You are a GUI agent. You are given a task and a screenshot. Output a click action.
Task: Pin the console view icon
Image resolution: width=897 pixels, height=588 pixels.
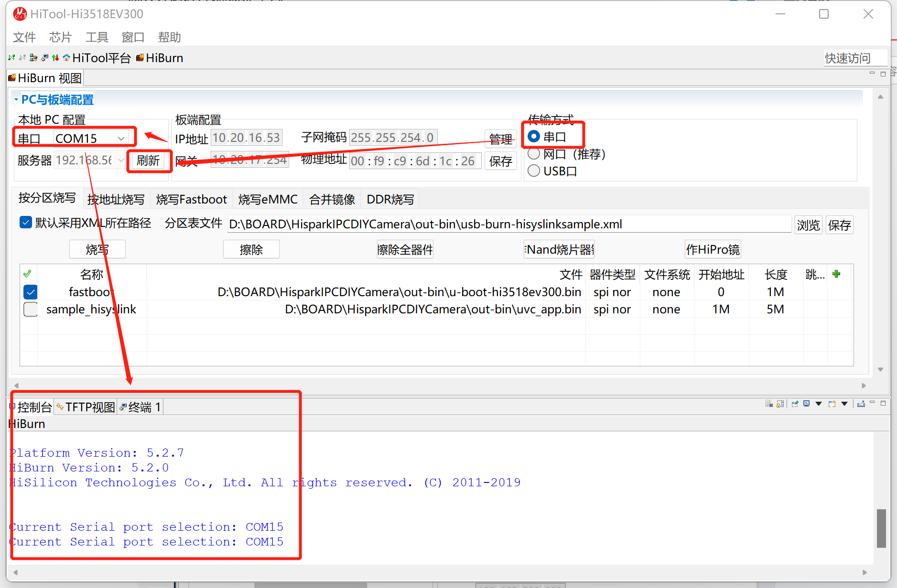(x=795, y=404)
